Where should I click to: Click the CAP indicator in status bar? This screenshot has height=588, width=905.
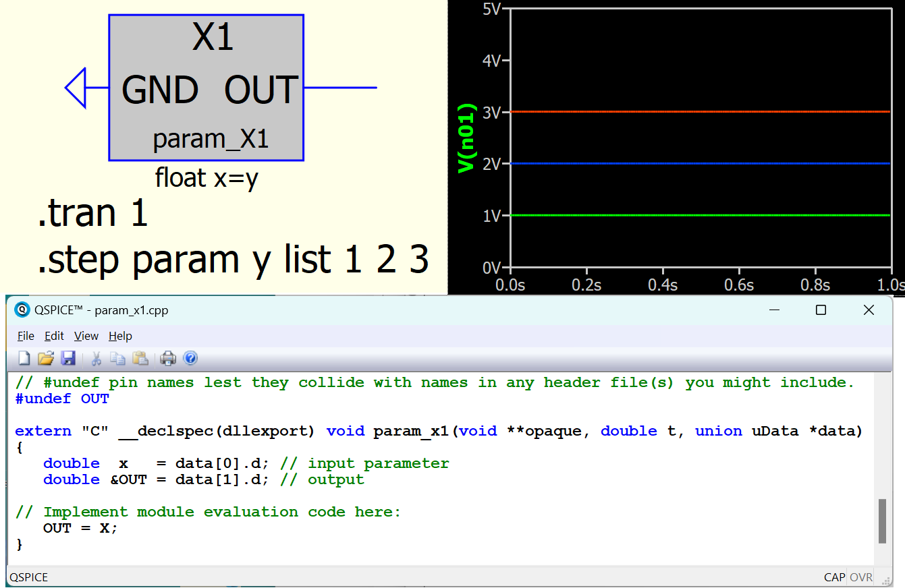[834, 577]
